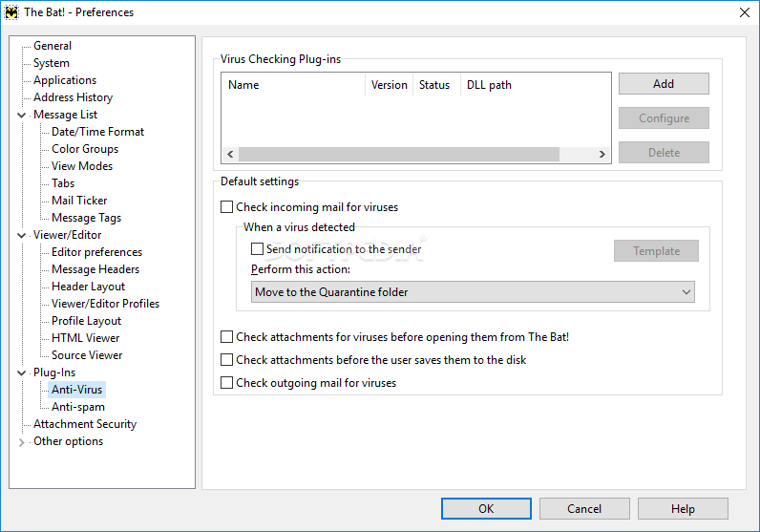Collapse the Message List tree node
760x532 pixels.
coord(21,115)
